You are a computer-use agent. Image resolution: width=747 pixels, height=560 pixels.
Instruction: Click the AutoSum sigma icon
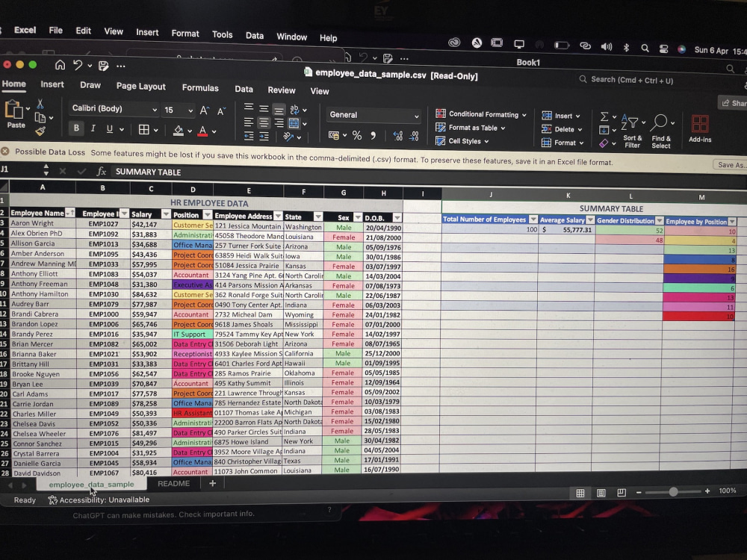[604, 116]
